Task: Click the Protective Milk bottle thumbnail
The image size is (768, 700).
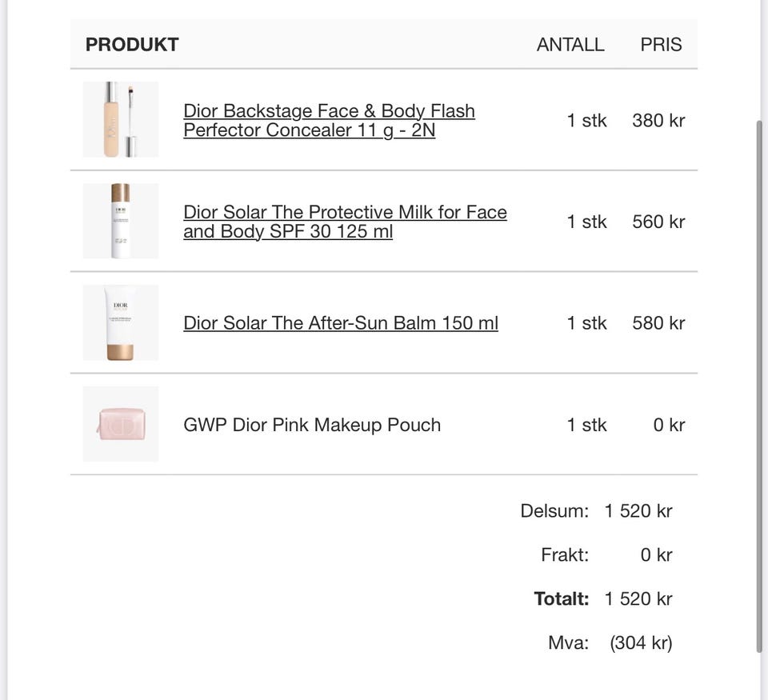Action: (x=121, y=221)
